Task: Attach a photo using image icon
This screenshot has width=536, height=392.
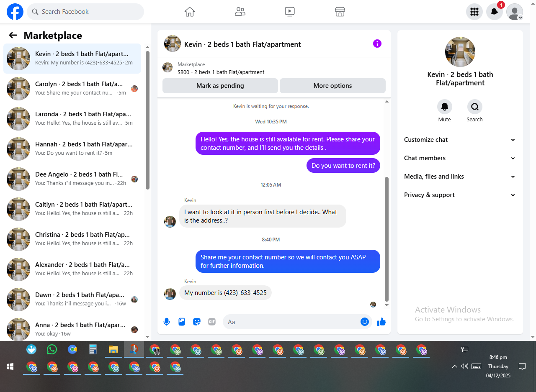Action: tap(182, 322)
